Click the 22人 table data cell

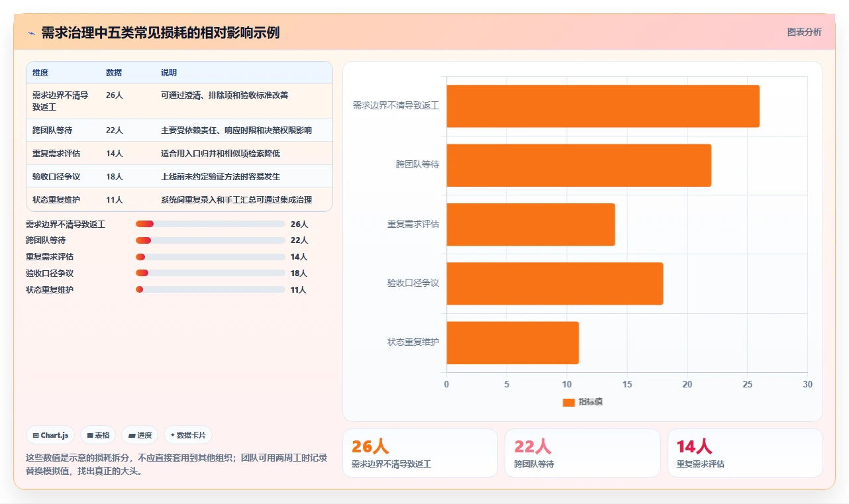coord(115,130)
